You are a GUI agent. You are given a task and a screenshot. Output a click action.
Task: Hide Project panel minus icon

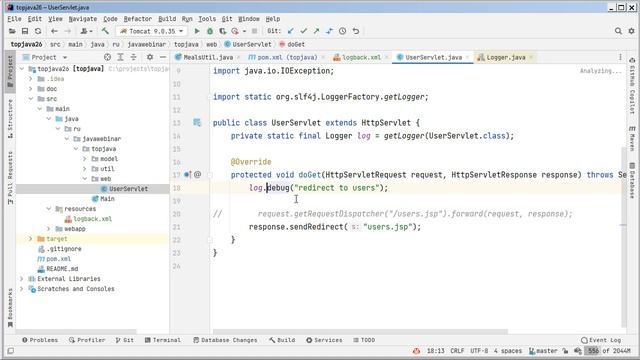point(163,57)
